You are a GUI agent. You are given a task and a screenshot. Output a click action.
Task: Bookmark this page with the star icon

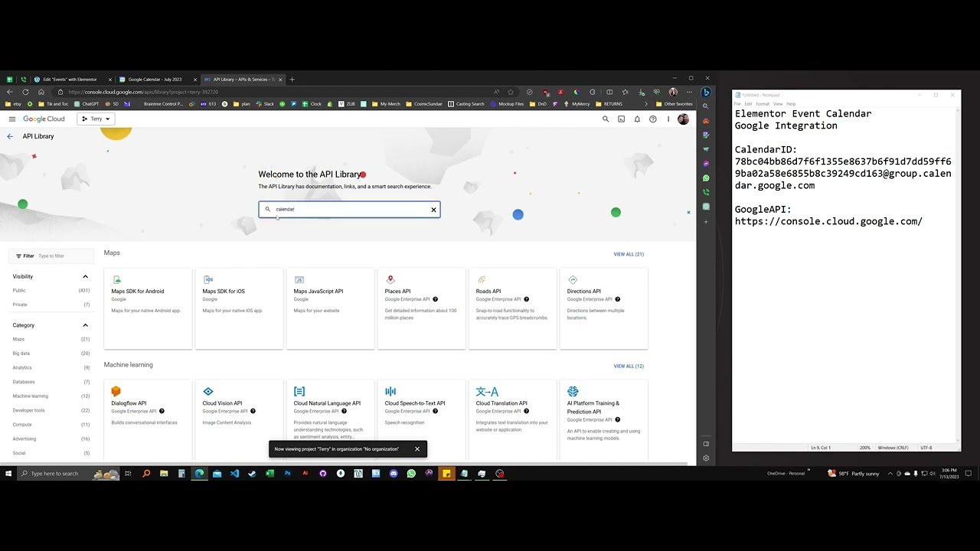(511, 92)
